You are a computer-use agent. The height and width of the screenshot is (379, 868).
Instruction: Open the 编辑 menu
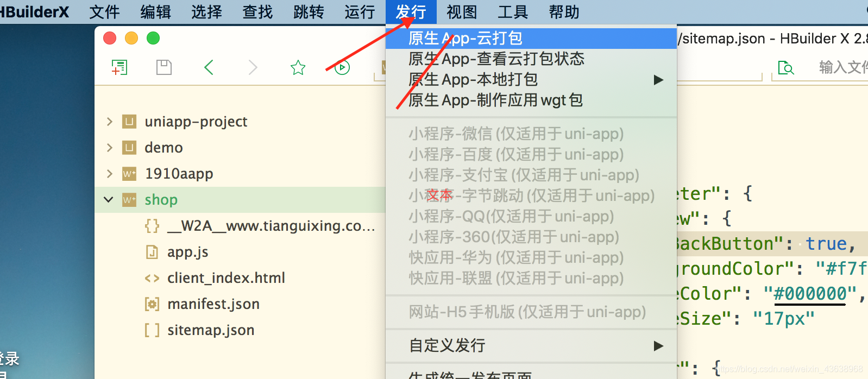coord(155,11)
